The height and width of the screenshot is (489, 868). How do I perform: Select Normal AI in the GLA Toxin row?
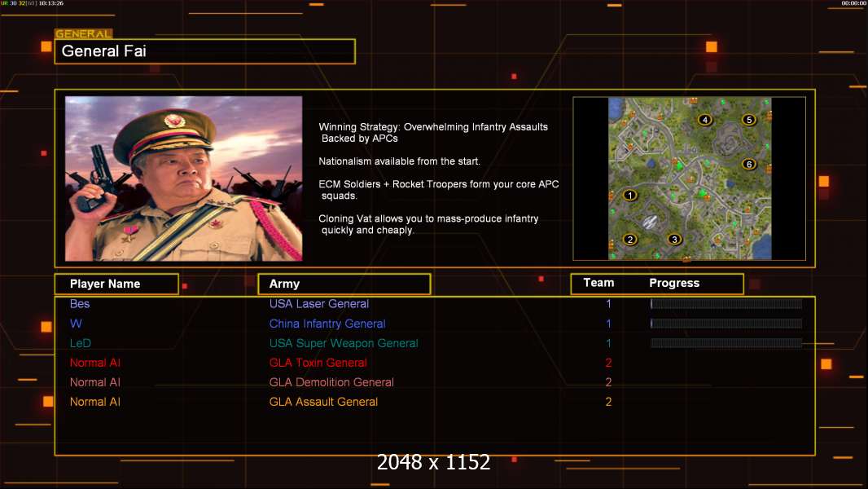pos(95,363)
